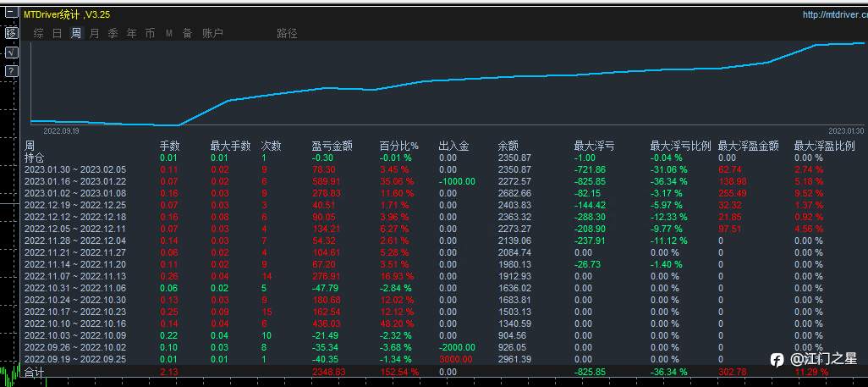Collapse the panel with the minus icon
The image size is (868, 387).
[x=11, y=14]
